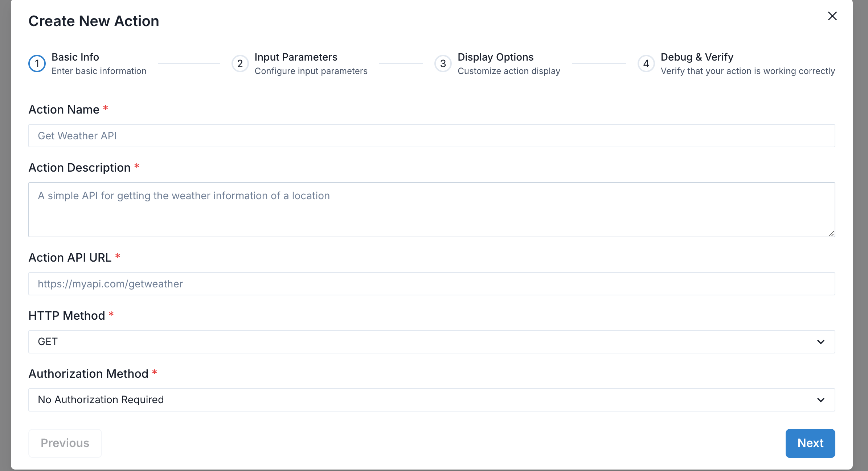This screenshot has height=471, width=868.
Task: Click HTTP Method chevron arrow
Action: 820,342
